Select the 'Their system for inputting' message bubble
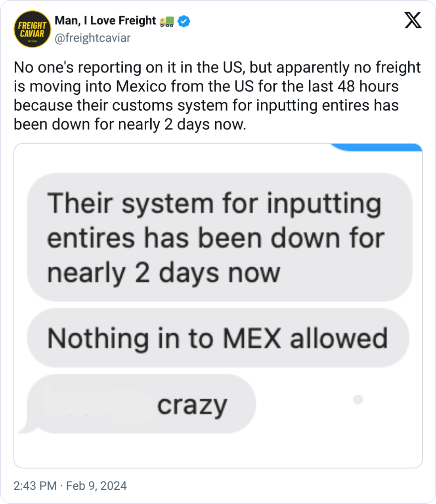 tap(220, 237)
